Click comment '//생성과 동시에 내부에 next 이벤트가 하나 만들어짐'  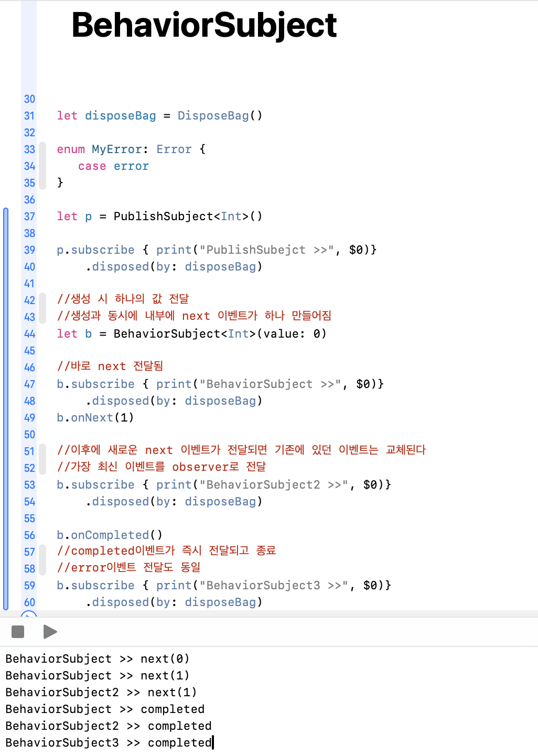tap(194, 316)
